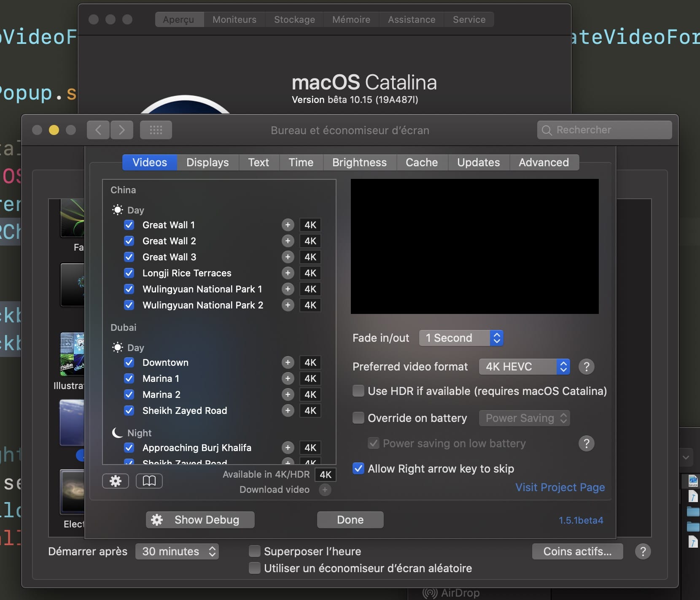This screenshot has height=600, width=700.
Task: Click the plus icon for Wulingyuan National Park 1
Action: (288, 289)
